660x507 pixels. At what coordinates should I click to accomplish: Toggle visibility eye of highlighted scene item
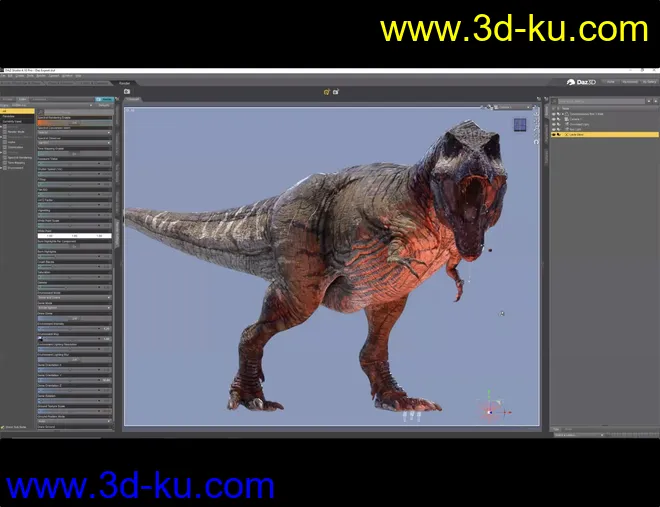tap(552, 133)
